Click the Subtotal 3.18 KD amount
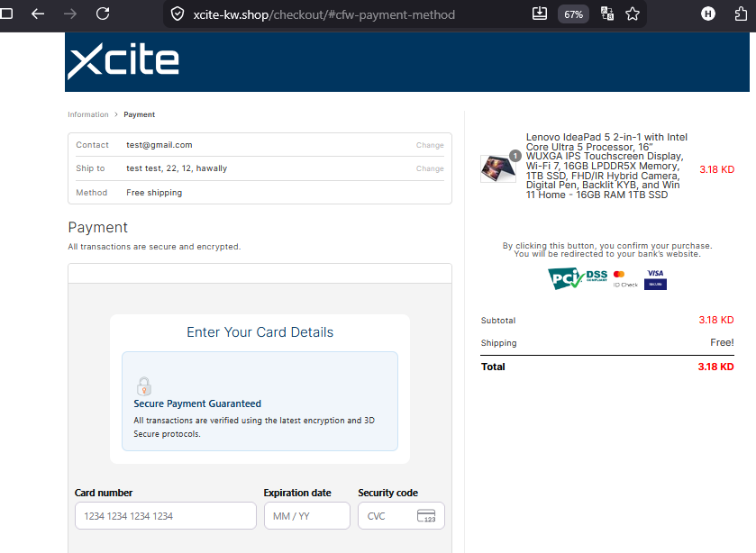Screen dimensions: 756x553 pyautogui.click(x=716, y=320)
